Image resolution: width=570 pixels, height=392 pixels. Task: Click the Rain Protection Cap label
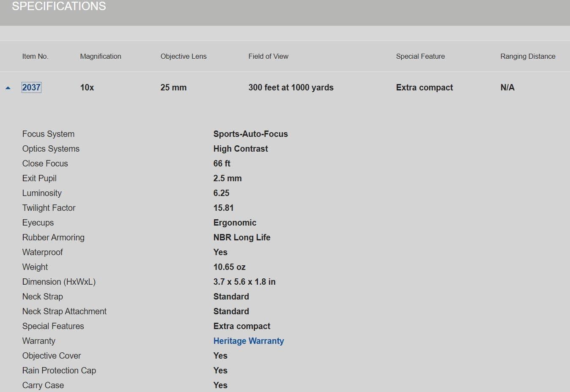59,370
